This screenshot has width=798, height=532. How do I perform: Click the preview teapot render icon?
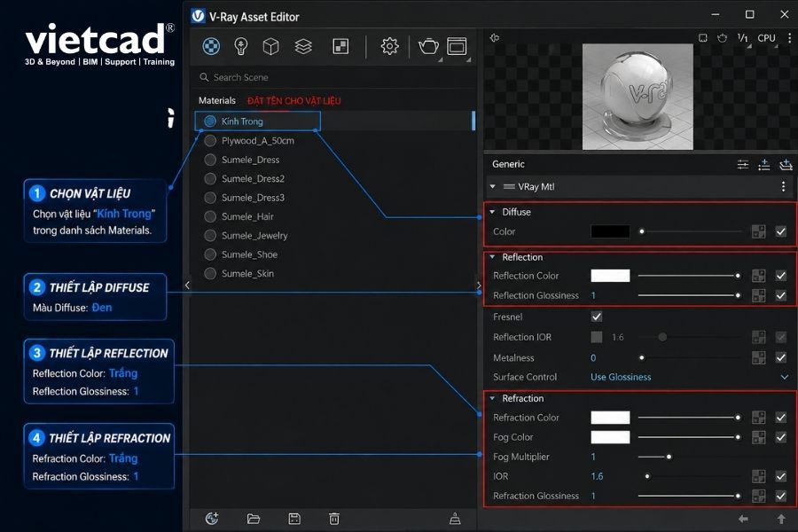click(x=722, y=37)
